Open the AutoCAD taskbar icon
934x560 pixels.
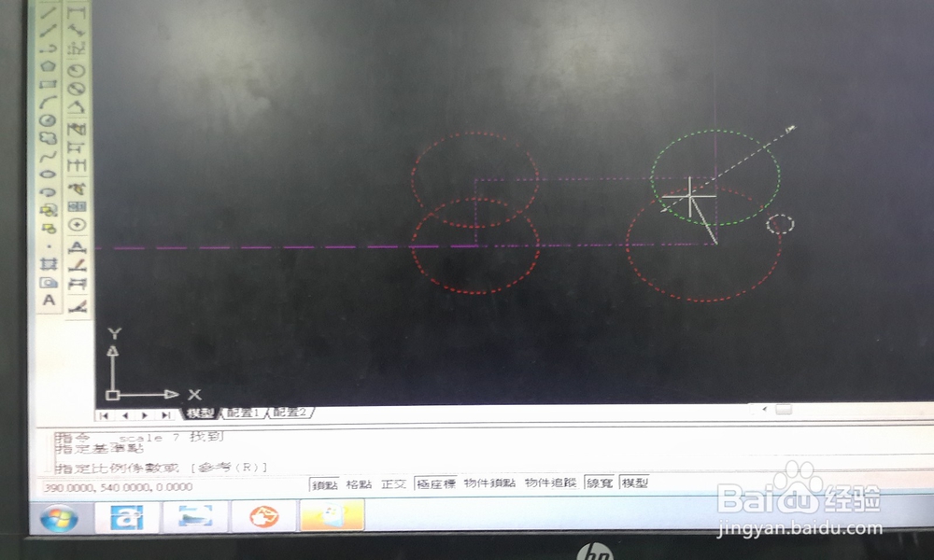(x=127, y=516)
